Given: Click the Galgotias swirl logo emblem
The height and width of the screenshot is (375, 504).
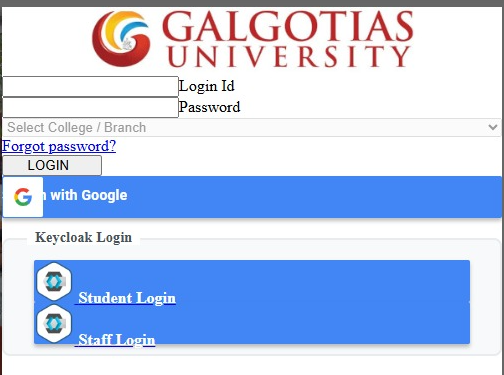Looking at the screenshot, I should [121, 38].
